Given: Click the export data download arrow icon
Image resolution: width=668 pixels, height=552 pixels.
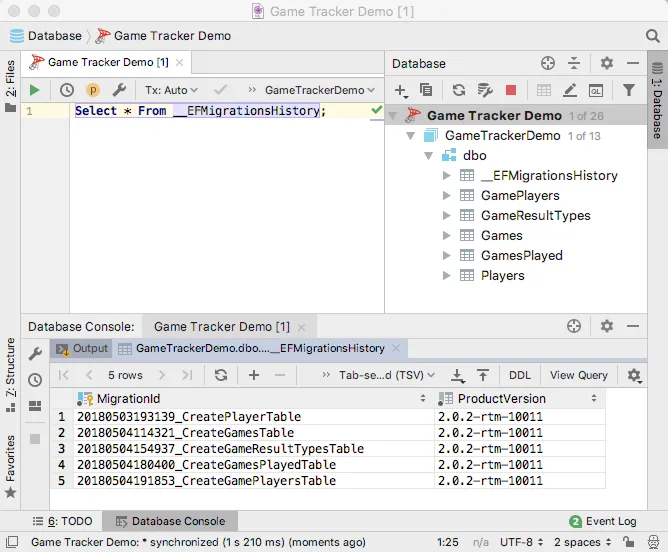Looking at the screenshot, I should (457, 375).
